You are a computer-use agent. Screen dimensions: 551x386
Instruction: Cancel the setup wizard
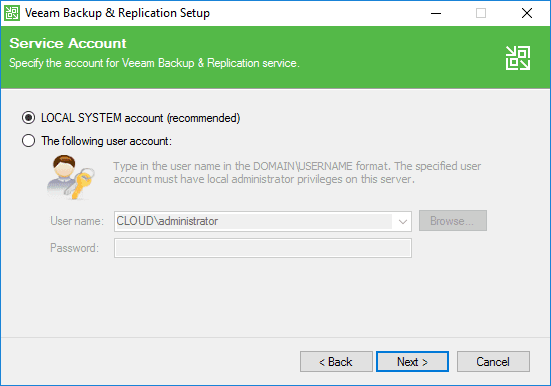[x=493, y=361]
